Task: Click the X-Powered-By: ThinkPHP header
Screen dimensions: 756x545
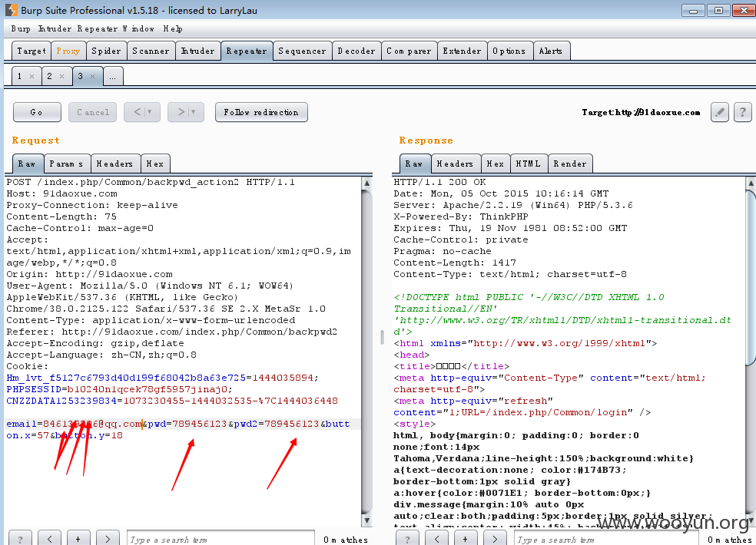Action: click(x=460, y=216)
